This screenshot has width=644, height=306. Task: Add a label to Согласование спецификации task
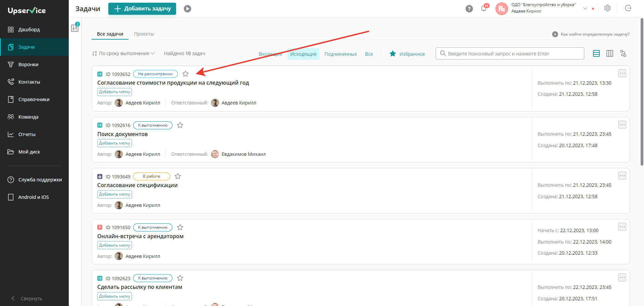114,194
